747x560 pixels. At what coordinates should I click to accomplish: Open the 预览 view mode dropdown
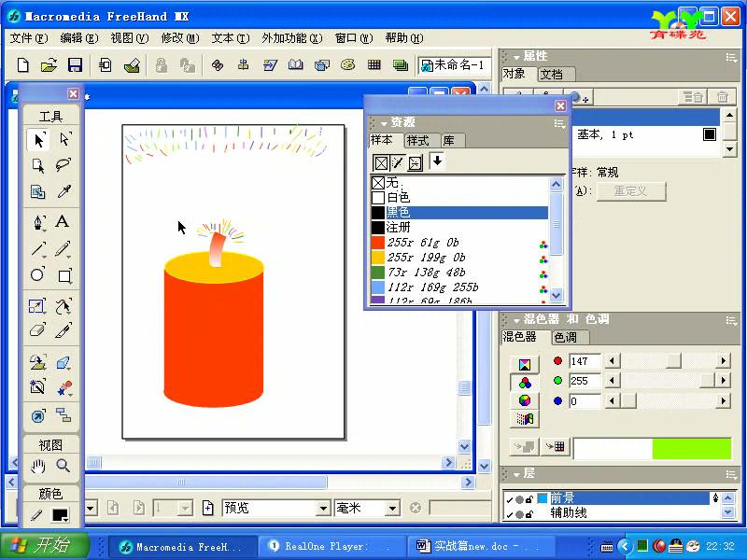(x=323, y=508)
